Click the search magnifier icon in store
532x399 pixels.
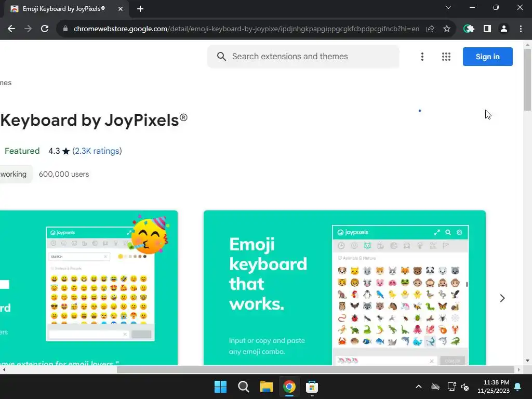click(x=221, y=56)
